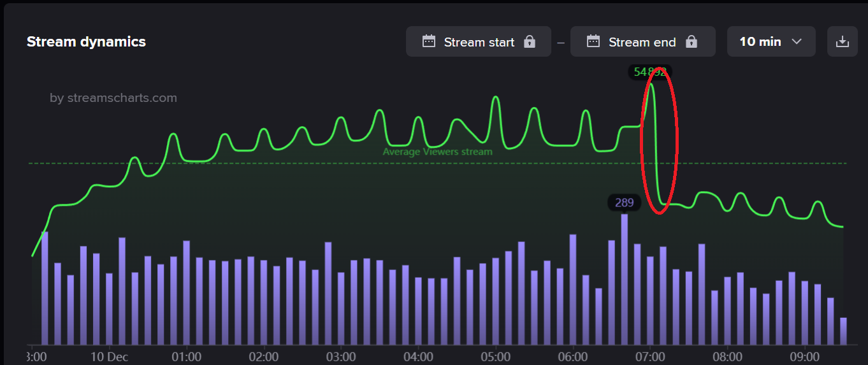The height and width of the screenshot is (365, 868).
Task: Click the Stream dynamics heading
Action: pos(86,41)
